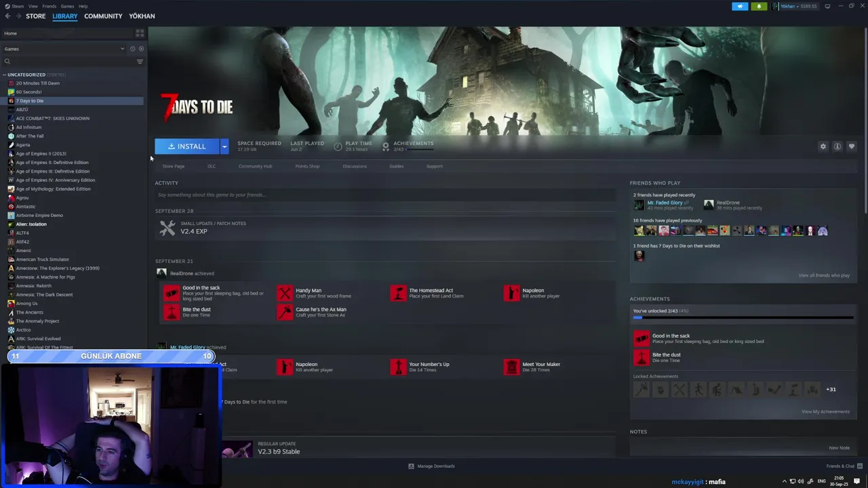The height and width of the screenshot is (488, 868).
Task: Click the Good in the sack achievement icon in activity
Action: click(x=172, y=293)
